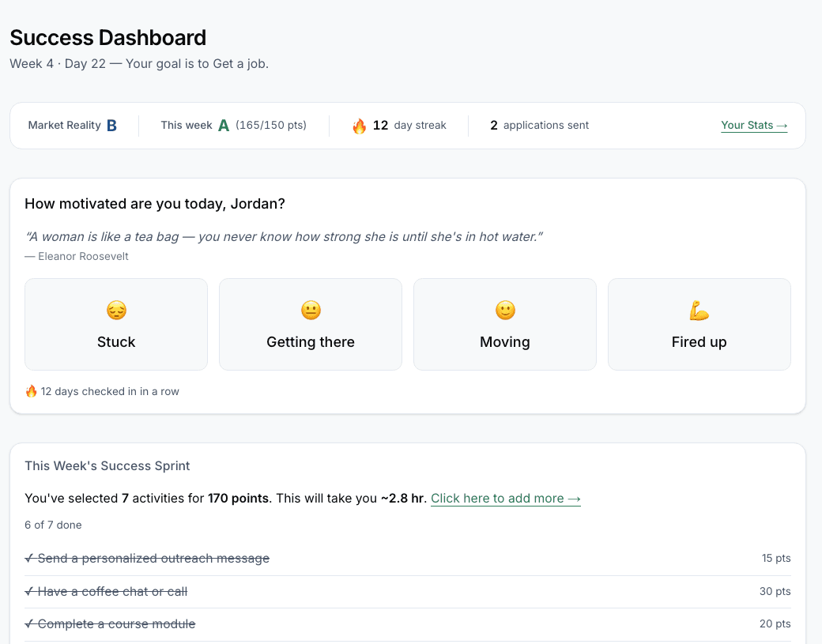The image size is (822, 644).
Task: Click the pensive face emoji on Stuck
Action: coord(116,311)
